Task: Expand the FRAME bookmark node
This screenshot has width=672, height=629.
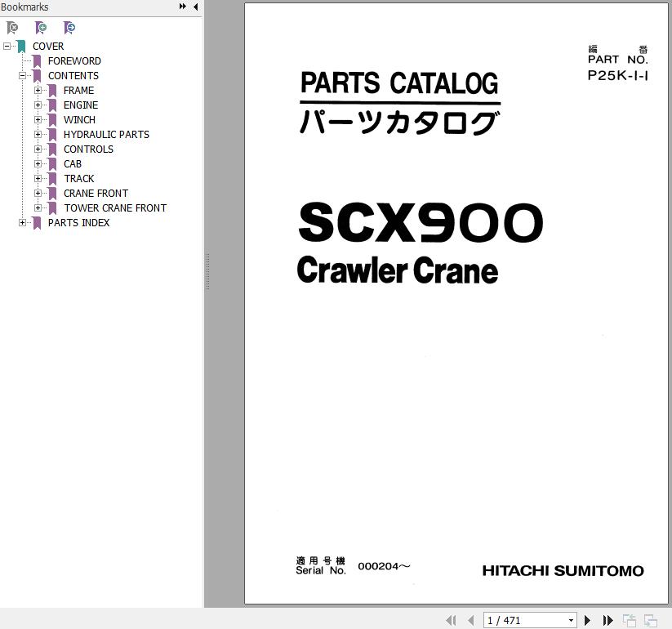Action: 38,90
